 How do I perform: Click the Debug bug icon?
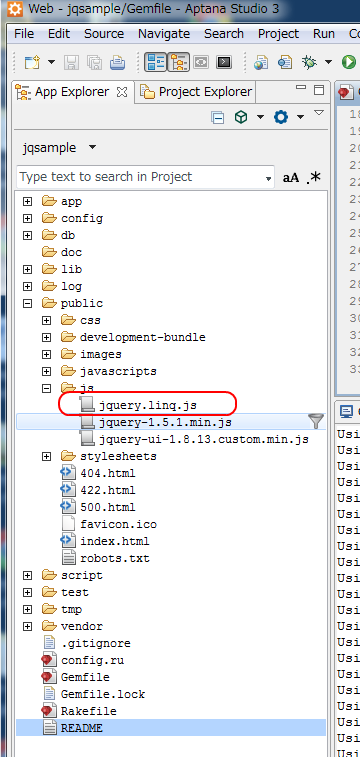(309, 62)
